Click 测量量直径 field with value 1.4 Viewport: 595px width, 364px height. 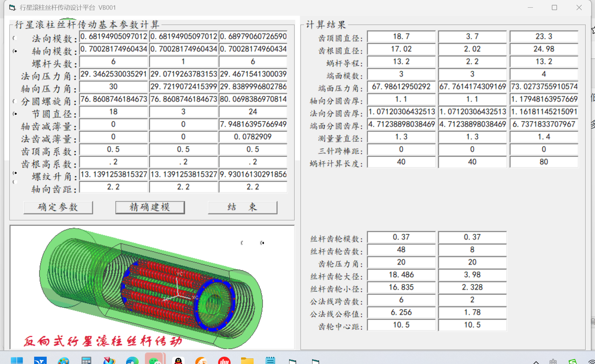(x=544, y=137)
